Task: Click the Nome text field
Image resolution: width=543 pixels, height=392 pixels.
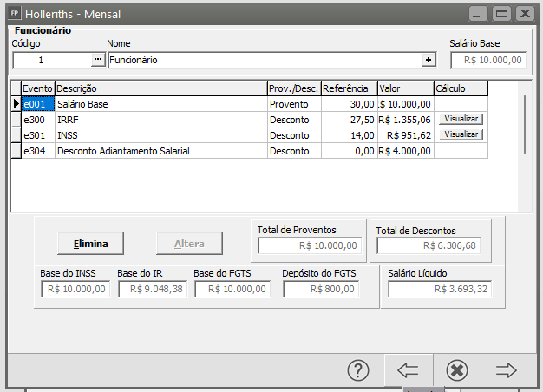Action: click(x=264, y=60)
